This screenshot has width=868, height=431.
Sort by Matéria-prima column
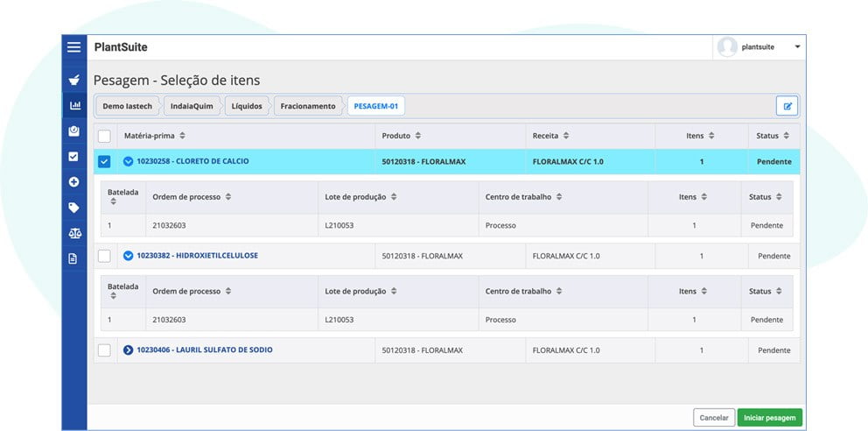tap(155, 136)
